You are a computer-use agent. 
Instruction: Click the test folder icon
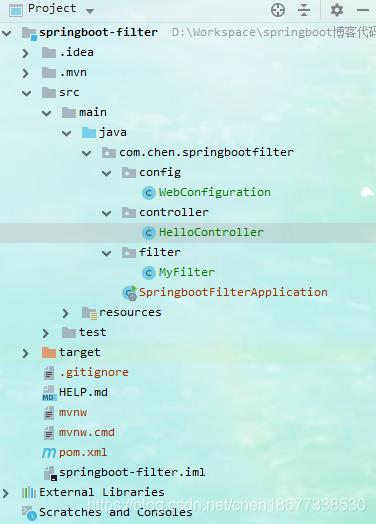tap(69, 333)
